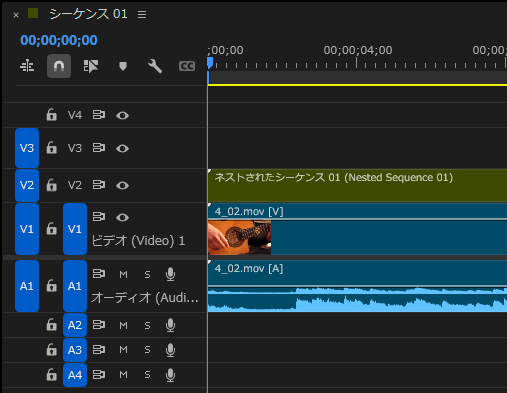Solo track A1
This screenshot has width=507, height=393.
pos(147,274)
